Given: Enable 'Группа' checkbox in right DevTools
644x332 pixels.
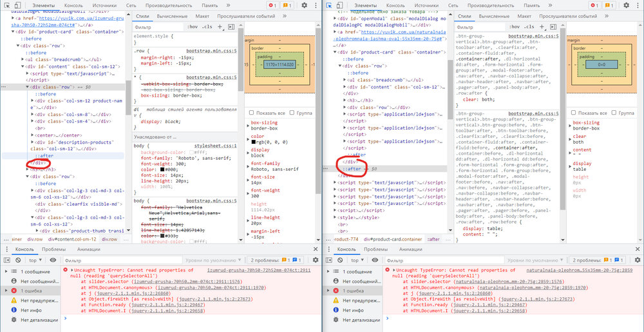Looking at the screenshot, I should click(x=614, y=113).
